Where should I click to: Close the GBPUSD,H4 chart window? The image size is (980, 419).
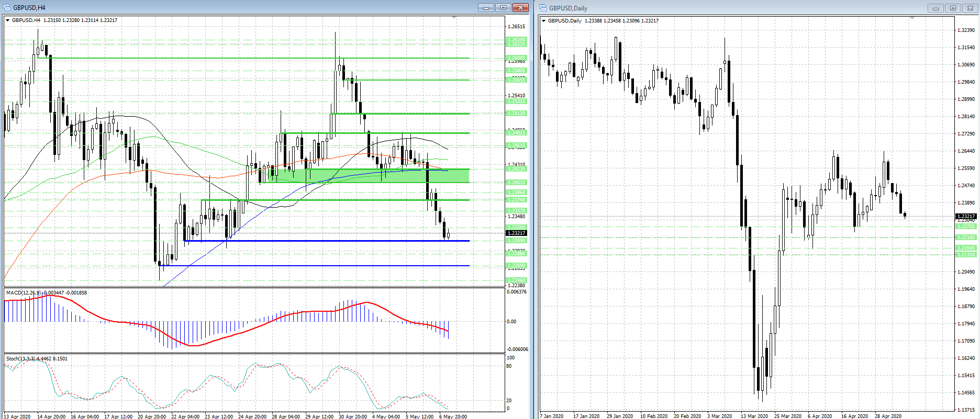pos(520,7)
